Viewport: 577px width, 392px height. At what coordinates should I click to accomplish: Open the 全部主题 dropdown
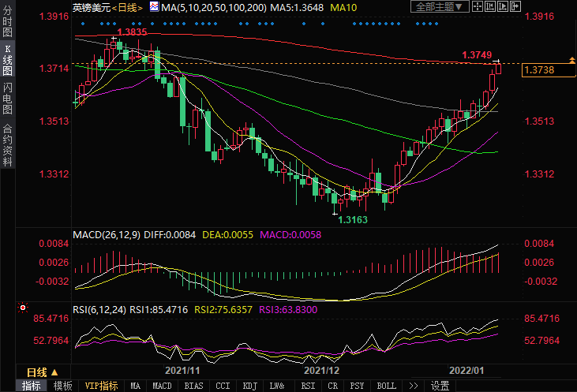tap(441, 7)
